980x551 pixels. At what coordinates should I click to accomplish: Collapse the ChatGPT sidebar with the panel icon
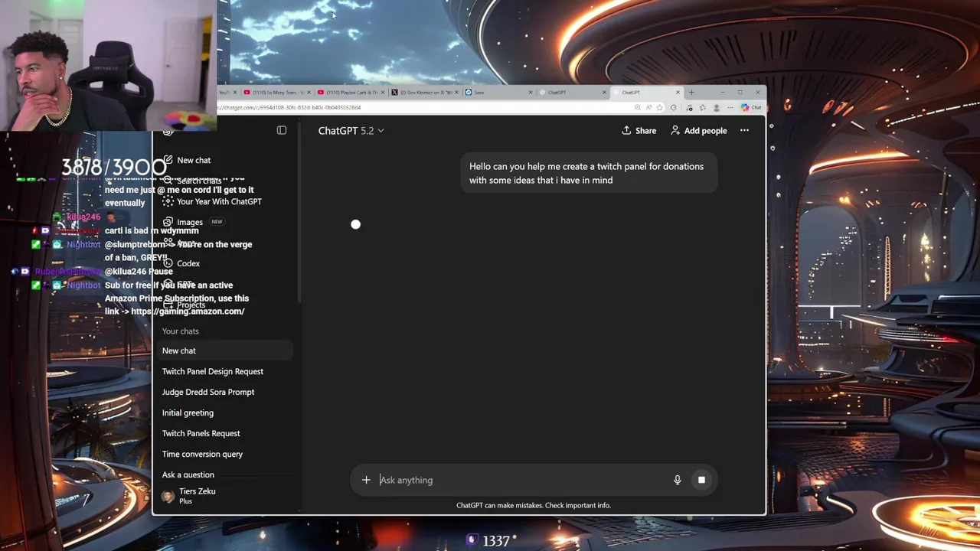coord(282,130)
